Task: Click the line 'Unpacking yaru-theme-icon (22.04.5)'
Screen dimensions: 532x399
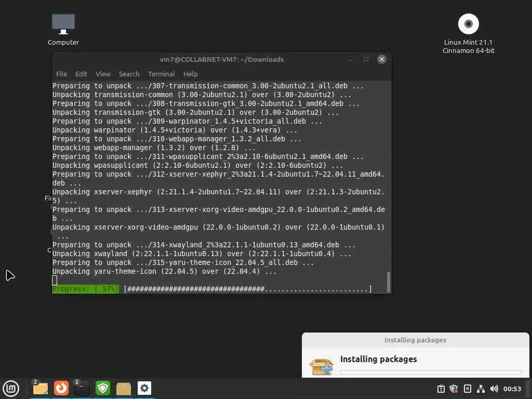Action: pyautogui.click(x=164, y=271)
